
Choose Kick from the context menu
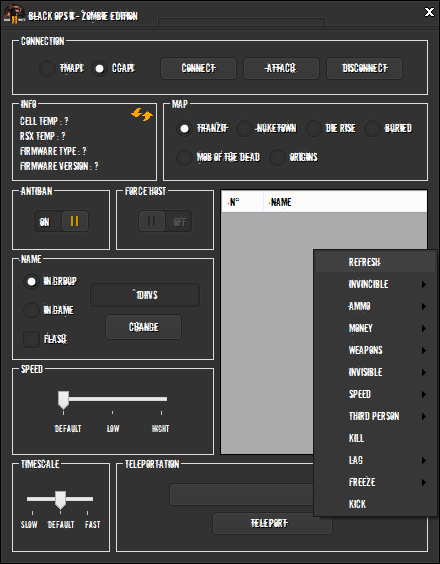(375, 504)
